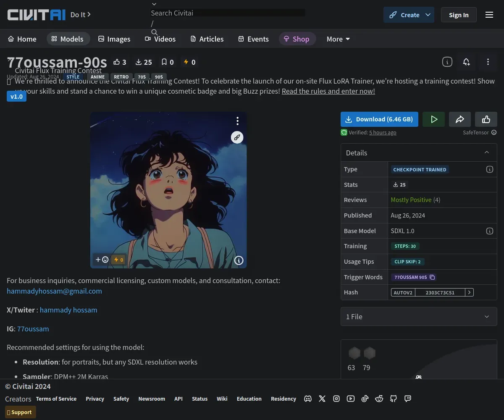The image size is (504, 420).
Task: Open the Videos tab
Action: [x=160, y=39]
